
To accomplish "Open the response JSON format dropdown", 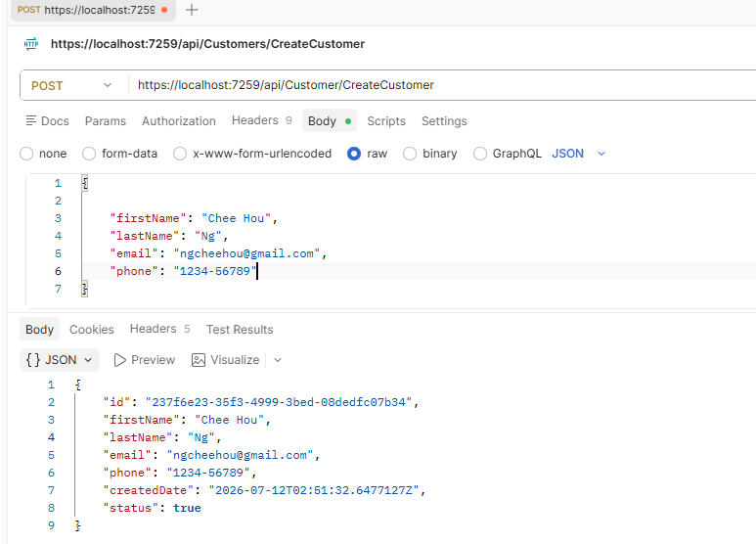I will coord(60,360).
